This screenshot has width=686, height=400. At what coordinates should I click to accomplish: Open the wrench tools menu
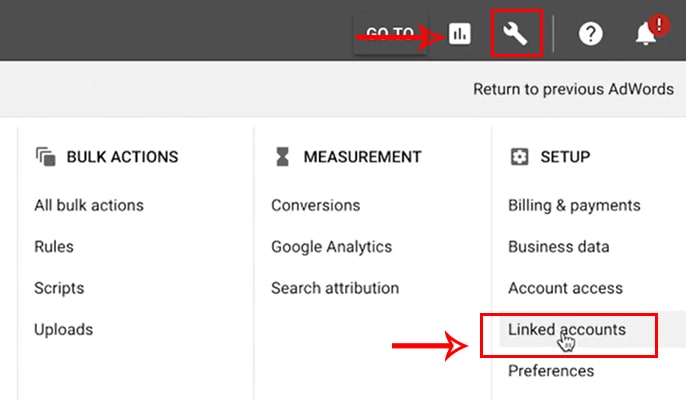coord(515,34)
